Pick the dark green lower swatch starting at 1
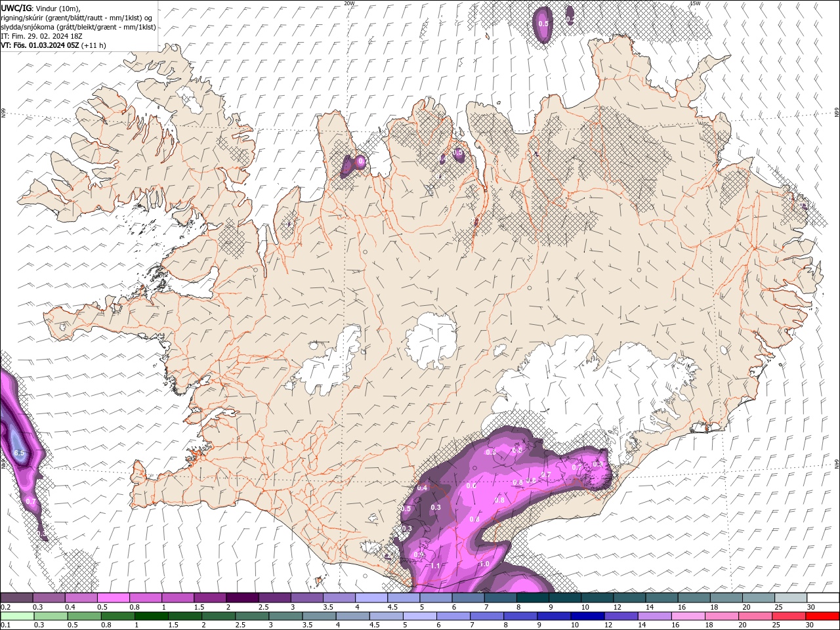Screen dimensions: 840x630 pos(151,616)
